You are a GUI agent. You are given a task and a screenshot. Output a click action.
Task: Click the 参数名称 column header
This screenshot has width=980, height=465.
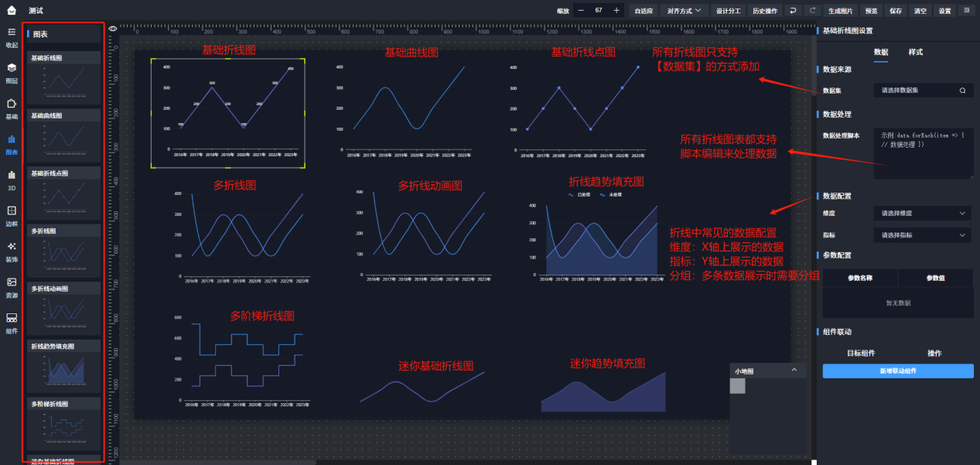[x=859, y=277]
